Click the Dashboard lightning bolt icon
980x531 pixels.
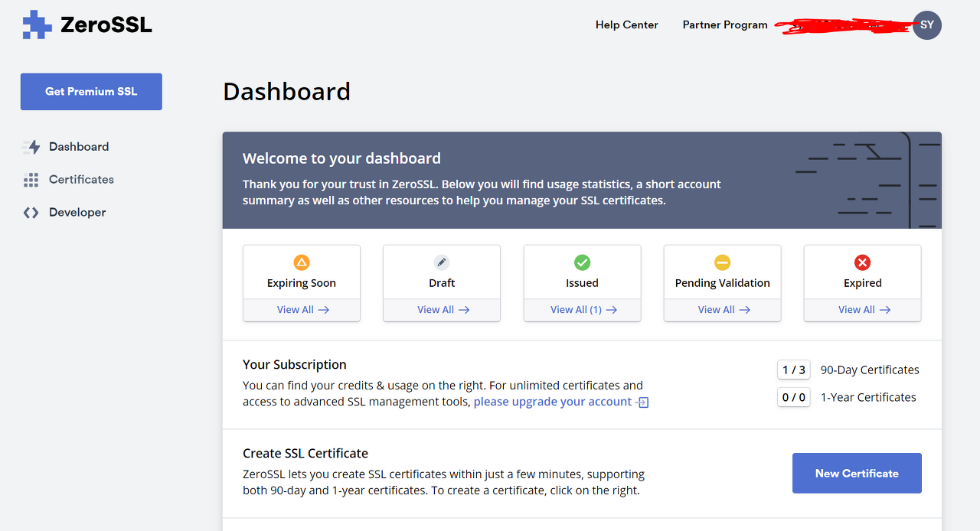pyautogui.click(x=31, y=147)
